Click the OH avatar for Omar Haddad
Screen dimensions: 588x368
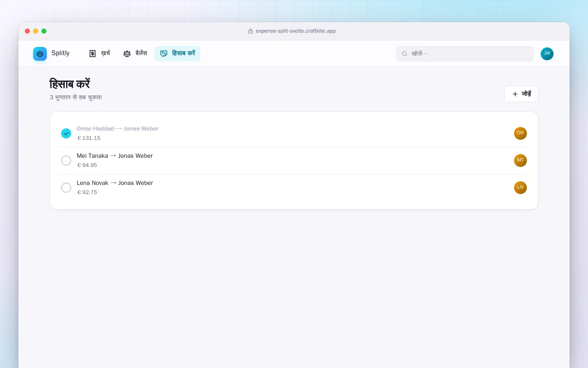pyautogui.click(x=520, y=133)
